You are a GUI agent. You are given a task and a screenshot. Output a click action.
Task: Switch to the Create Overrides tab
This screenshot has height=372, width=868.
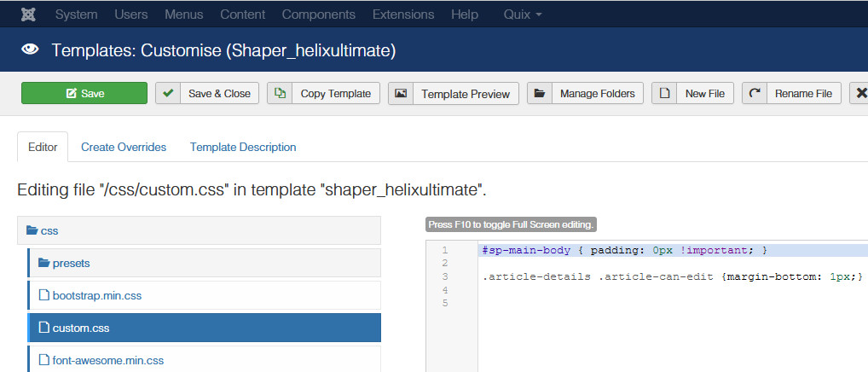(x=124, y=147)
